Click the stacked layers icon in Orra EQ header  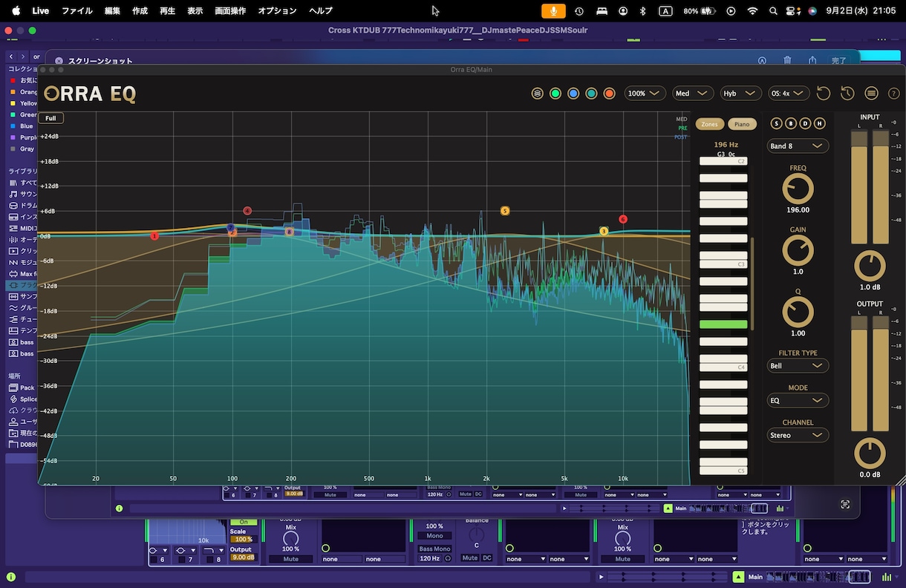[x=538, y=94]
